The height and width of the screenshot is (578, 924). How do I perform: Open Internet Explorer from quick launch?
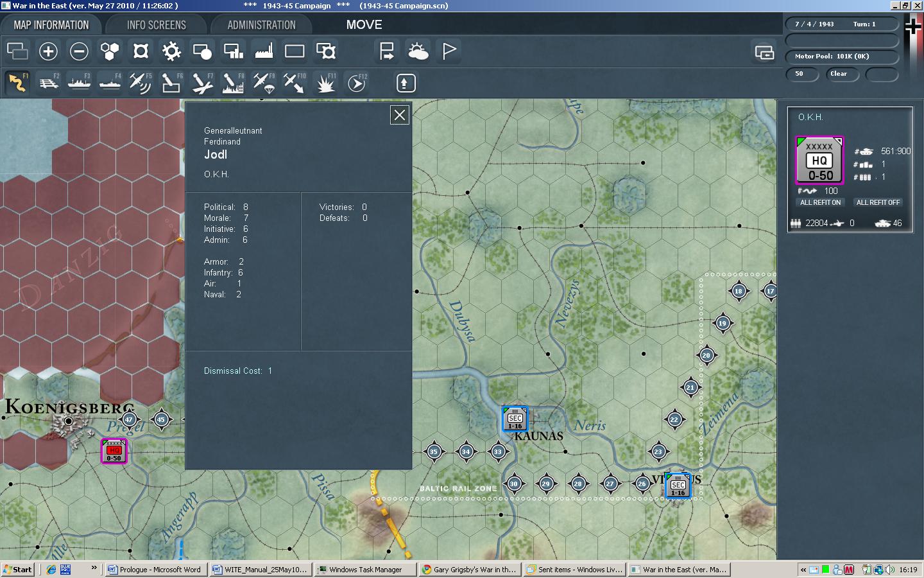(51, 569)
